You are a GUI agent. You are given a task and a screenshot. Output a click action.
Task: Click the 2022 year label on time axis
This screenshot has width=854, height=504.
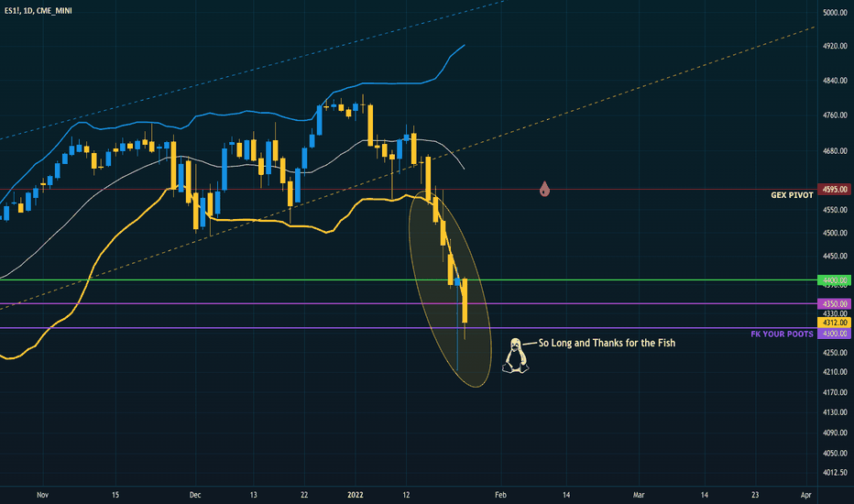356,495
